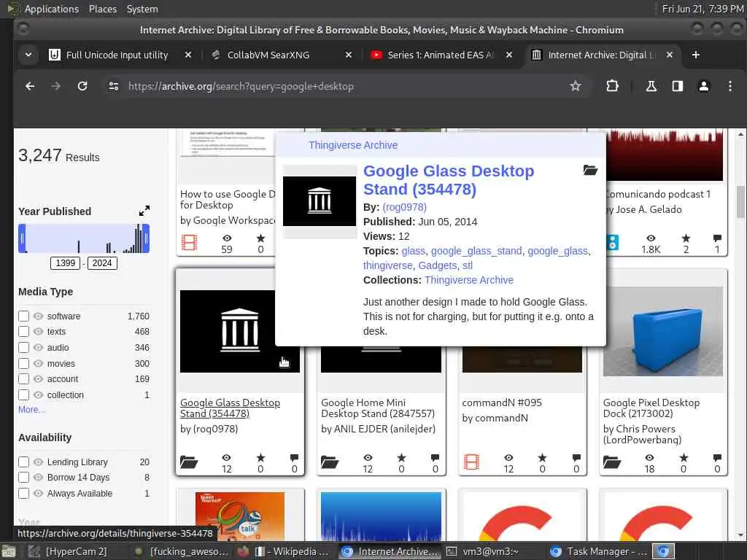Open Google Pixel Desktop Dock (2173002) title

coord(651,408)
